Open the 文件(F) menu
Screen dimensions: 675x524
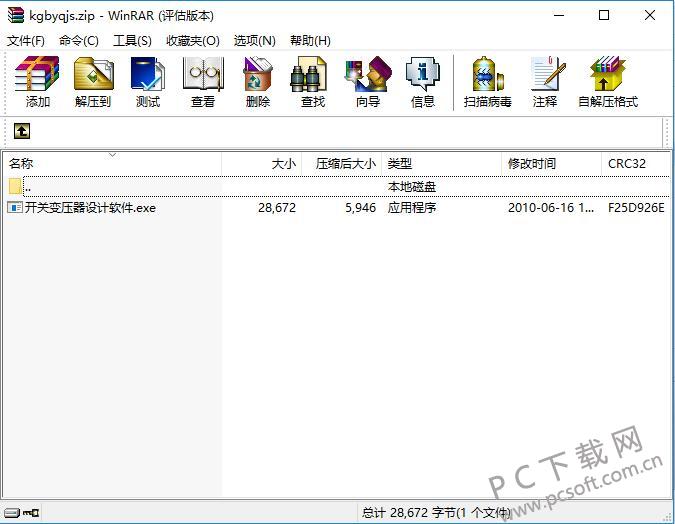(26, 40)
